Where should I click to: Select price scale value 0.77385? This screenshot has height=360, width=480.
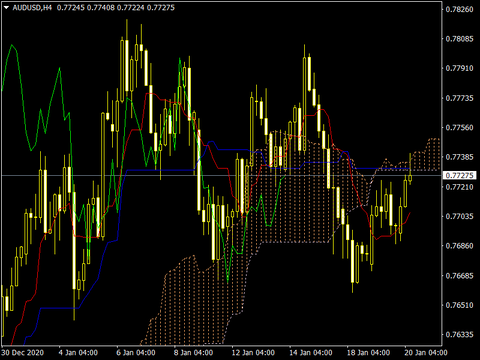(x=460, y=157)
